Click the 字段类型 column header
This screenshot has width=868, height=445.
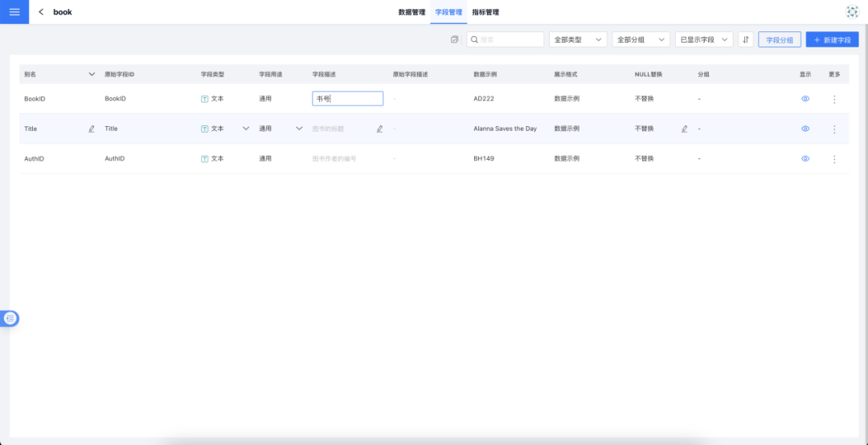212,74
